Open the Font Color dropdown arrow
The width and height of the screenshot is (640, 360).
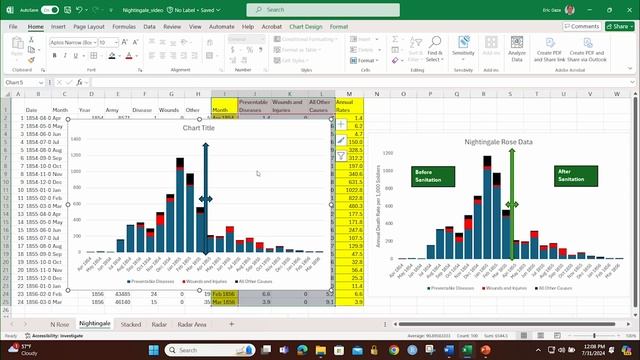[x=137, y=56]
